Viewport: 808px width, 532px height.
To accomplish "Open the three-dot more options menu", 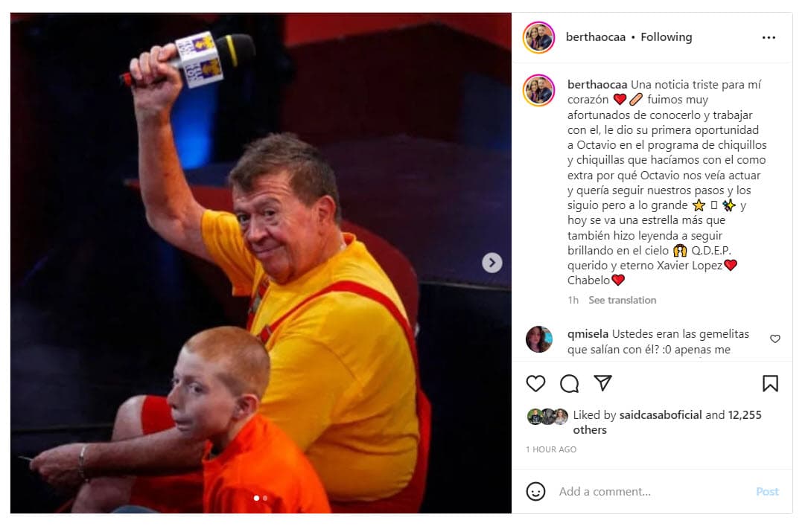I will click(769, 38).
